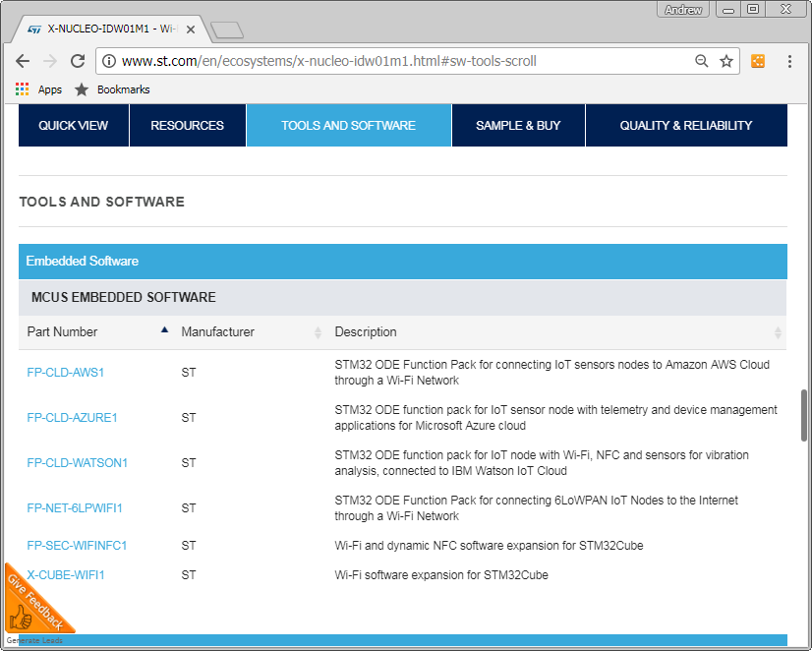
Task: Close the X-NUCLEO-IDW01M1 browser tab
Action: tap(191, 30)
